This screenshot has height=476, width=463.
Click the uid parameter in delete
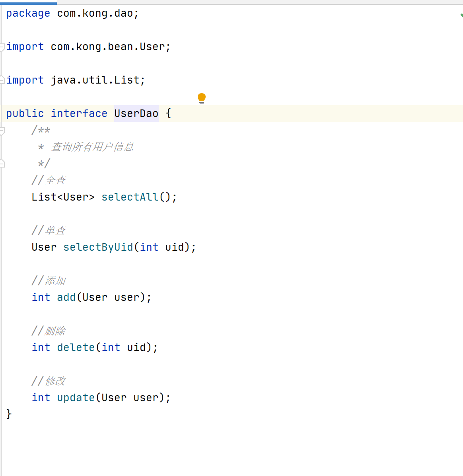(x=136, y=347)
